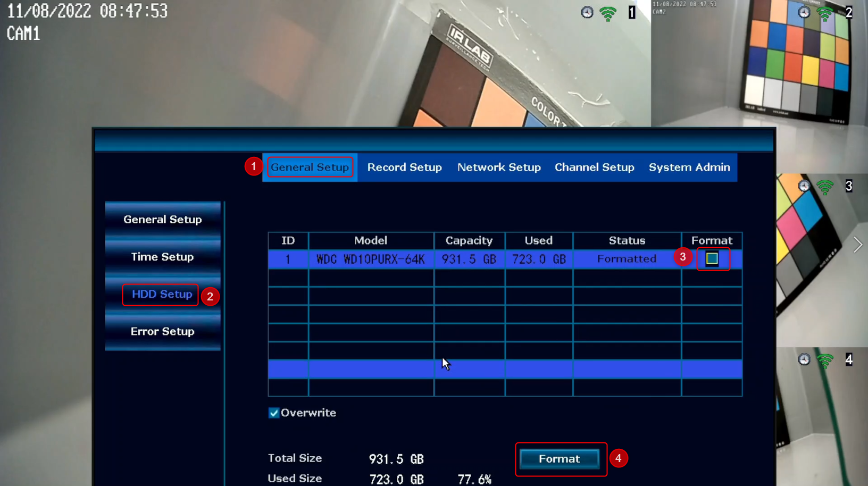Click the CAM1 clock recording icon
This screenshot has width=868, height=486.
587,12
